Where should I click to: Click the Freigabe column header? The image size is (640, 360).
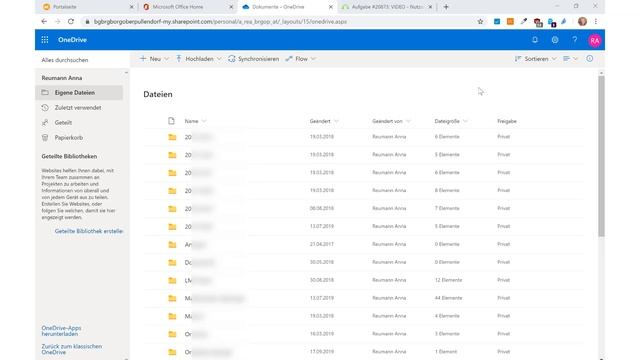(507, 121)
